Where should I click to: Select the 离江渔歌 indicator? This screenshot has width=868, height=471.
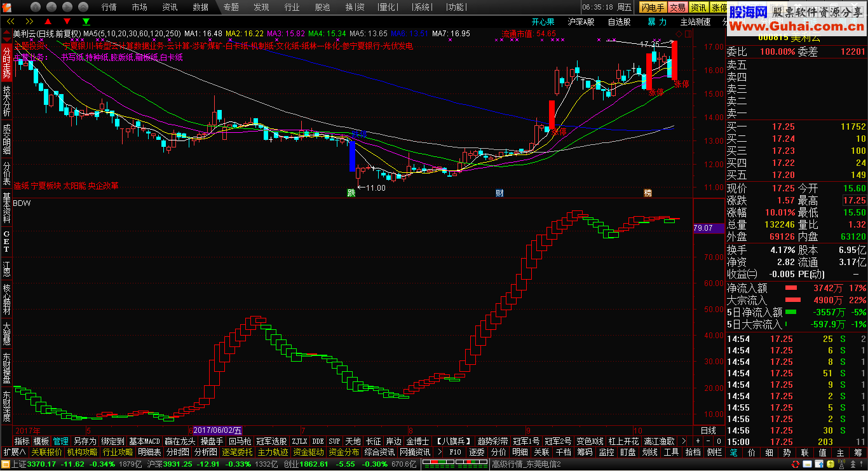pos(659,441)
